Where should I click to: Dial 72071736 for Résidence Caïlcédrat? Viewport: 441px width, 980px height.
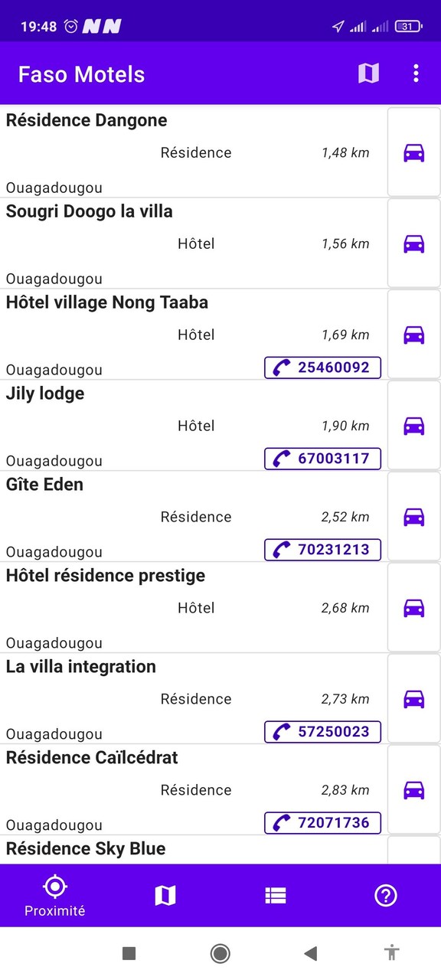pos(322,823)
